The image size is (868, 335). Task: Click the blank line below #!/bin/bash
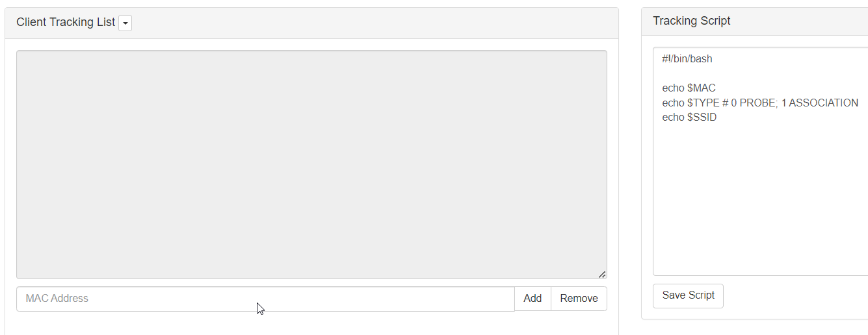[x=761, y=73]
